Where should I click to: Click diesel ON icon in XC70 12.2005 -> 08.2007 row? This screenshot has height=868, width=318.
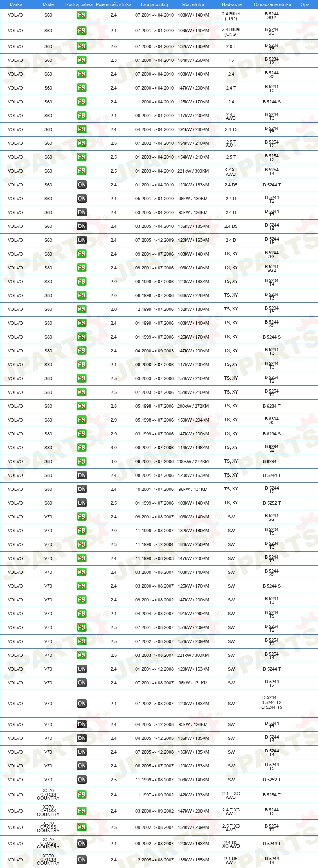tap(82, 860)
